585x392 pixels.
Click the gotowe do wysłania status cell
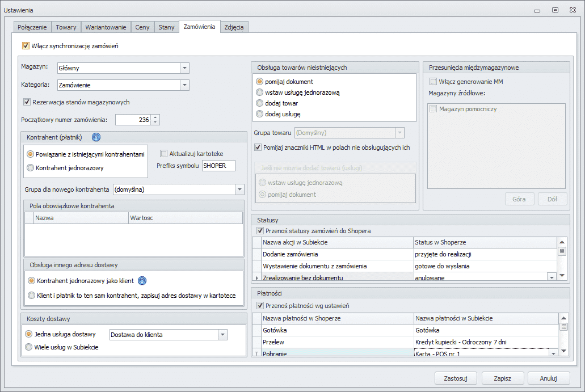[x=485, y=266]
